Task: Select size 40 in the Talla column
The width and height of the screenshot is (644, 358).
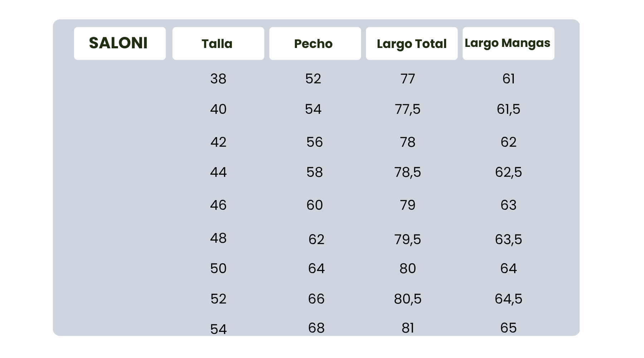Action: click(218, 109)
